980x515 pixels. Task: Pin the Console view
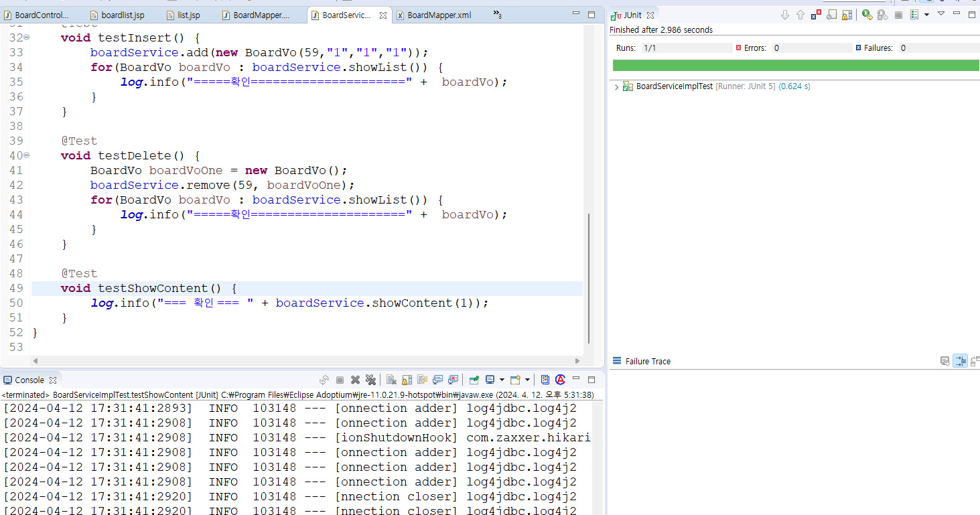(x=475, y=379)
